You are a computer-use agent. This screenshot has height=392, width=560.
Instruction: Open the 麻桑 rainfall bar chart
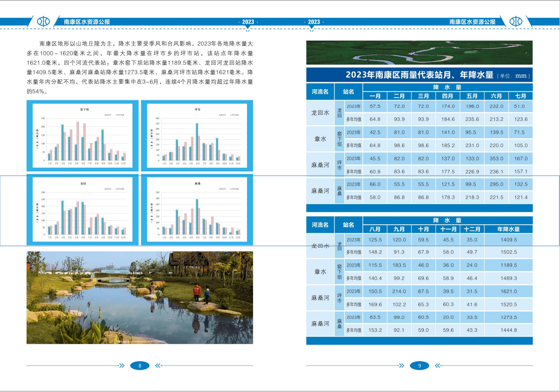pos(197,210)
